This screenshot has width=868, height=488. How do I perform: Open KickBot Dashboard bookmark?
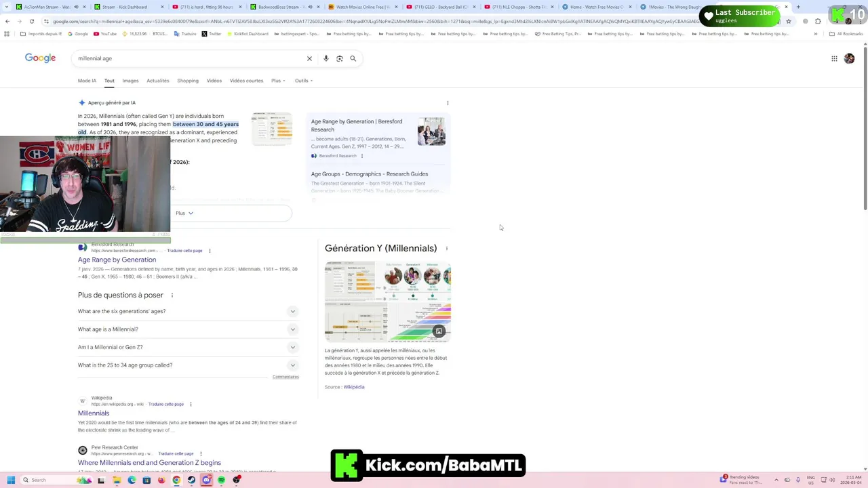248,34
